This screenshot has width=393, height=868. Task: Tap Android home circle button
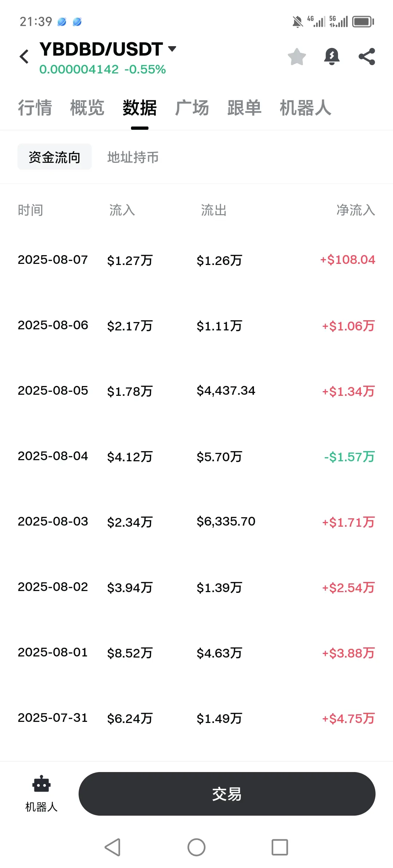pos(196,847)
